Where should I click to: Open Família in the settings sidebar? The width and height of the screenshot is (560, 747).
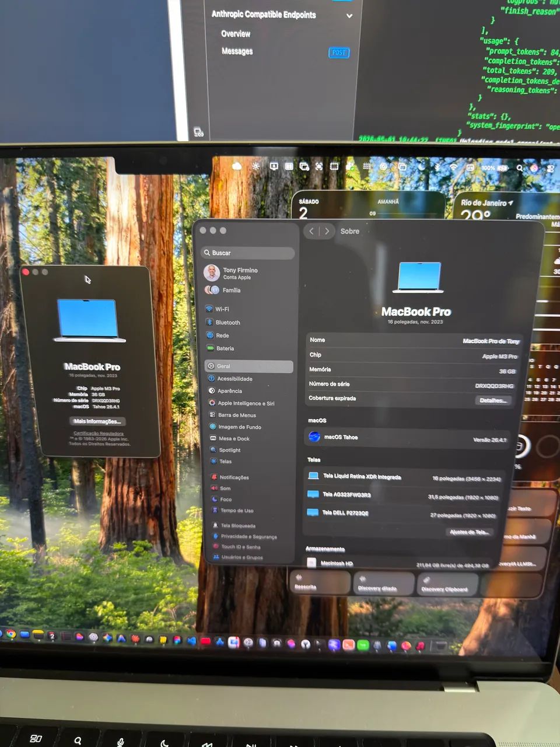[248, 290]
